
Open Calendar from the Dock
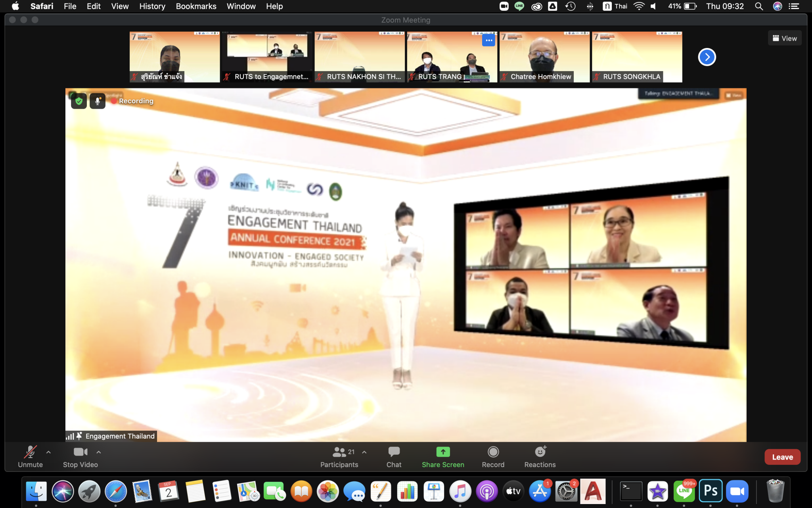[x=169, y=491]
